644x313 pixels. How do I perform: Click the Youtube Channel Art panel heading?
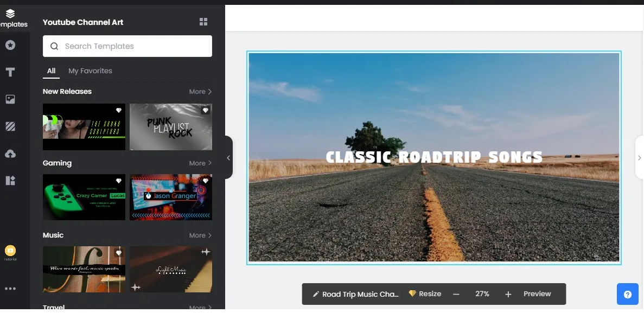(x=83, y=22)
